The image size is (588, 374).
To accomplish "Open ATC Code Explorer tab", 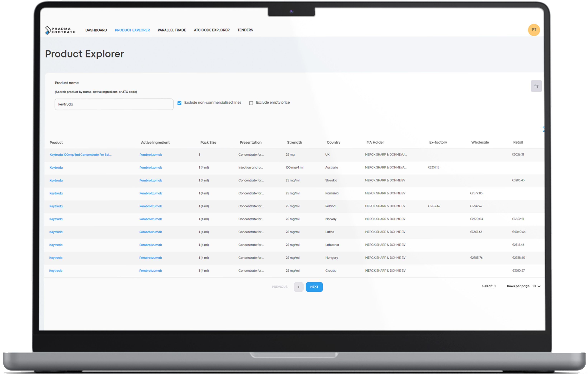I will (212, 30).
